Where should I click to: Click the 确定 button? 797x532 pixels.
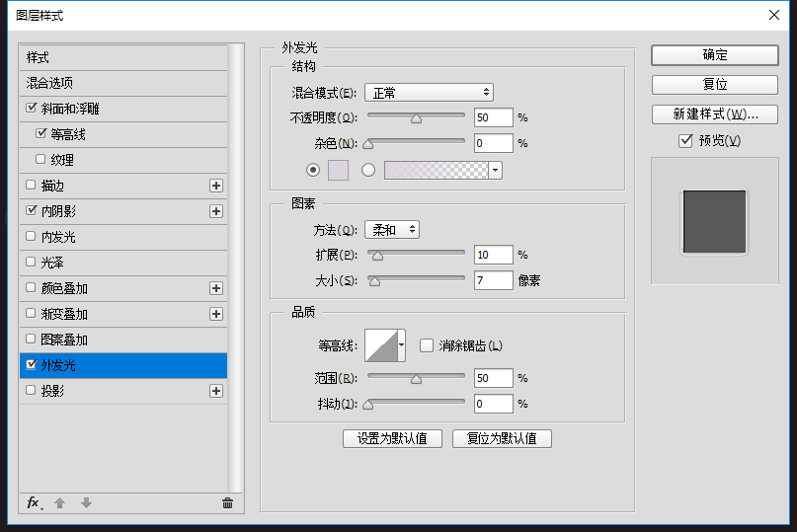[715, 55]
